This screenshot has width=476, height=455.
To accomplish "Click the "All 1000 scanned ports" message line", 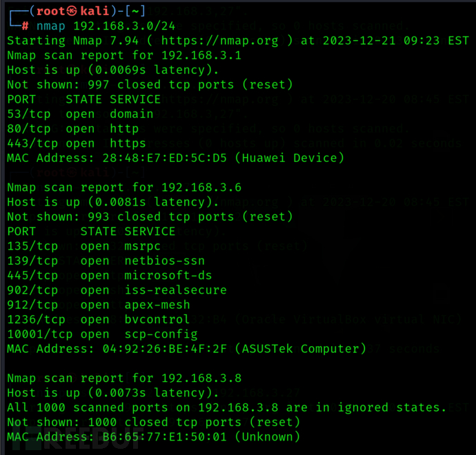I will [x=226, y=407].
